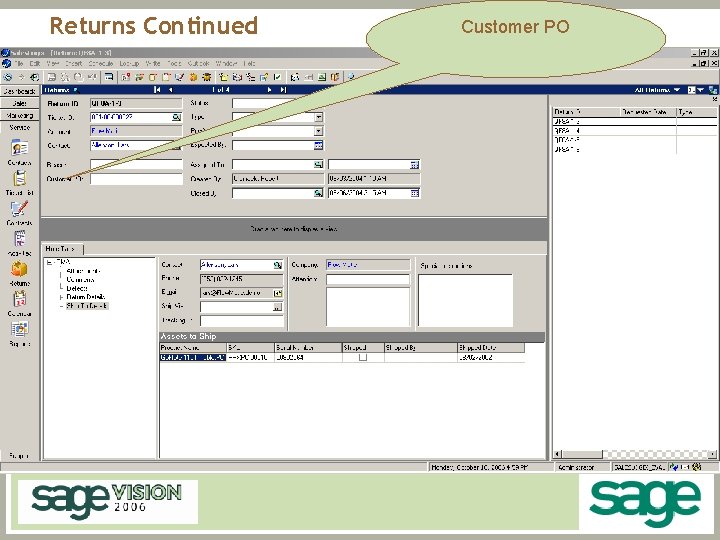Viewport: 720px width, 540px height.
Task: Switch to the Dashboards navigation bar
Action: click(x=20, y=91)
